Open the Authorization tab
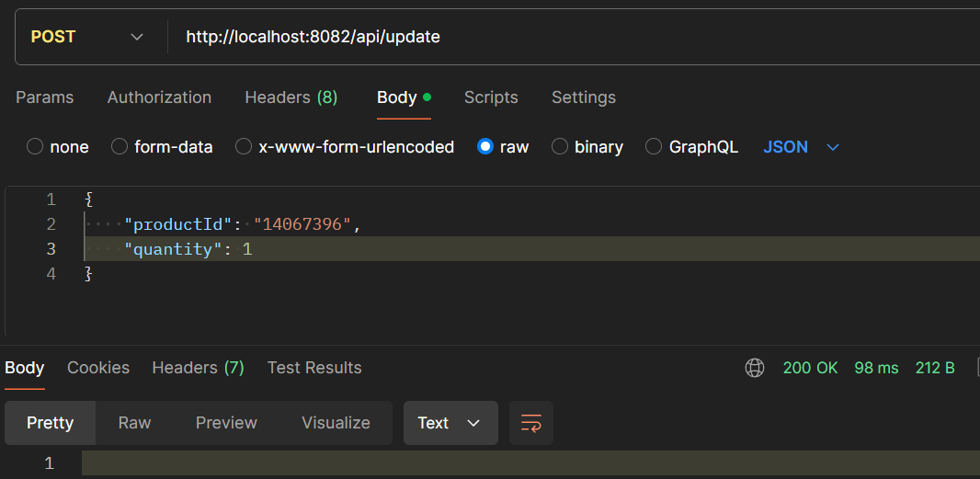980x479 pixels. click(159, 97)
